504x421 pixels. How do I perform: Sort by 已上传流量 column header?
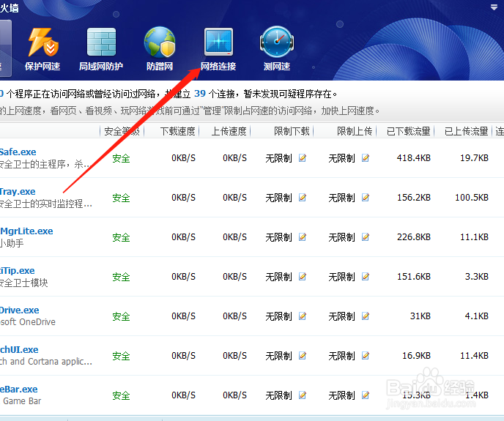(466, 131)
